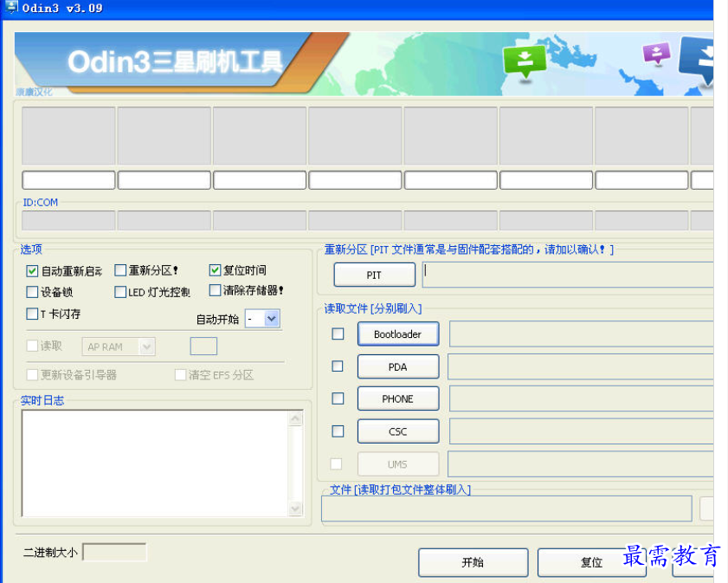The height and width of the screenshot is (583, 728).
Task: Click the 二进制大小 value field
Action: pos(114,553)
